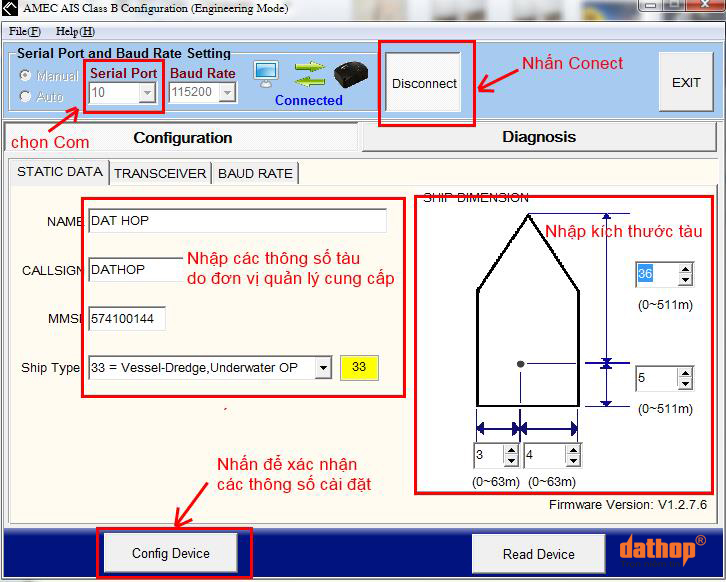Switch to the Diagnosis tab

pos(539,137)
